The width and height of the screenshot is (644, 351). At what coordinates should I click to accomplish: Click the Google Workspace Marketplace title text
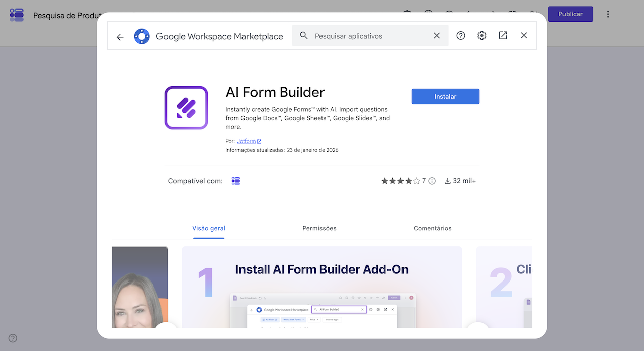tap(219, 36)
